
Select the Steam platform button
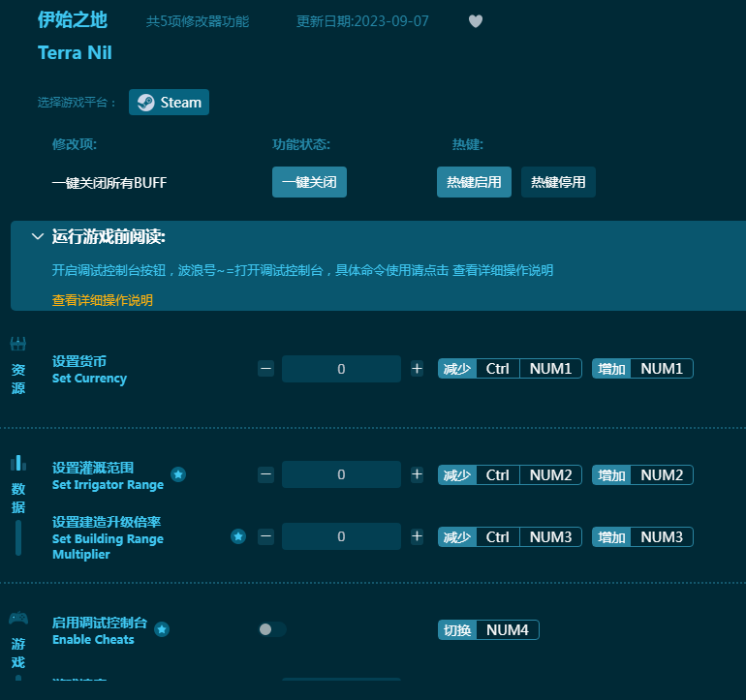pos(169,103)
